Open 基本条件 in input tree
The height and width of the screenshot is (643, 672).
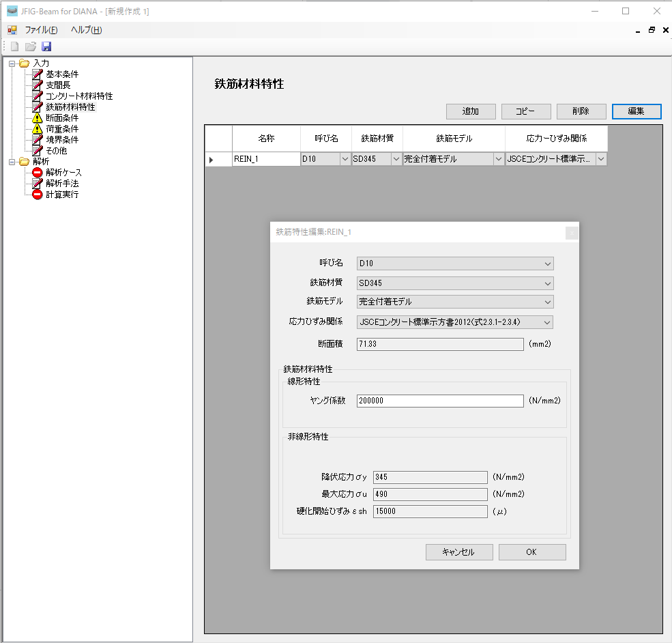point(61,74)
